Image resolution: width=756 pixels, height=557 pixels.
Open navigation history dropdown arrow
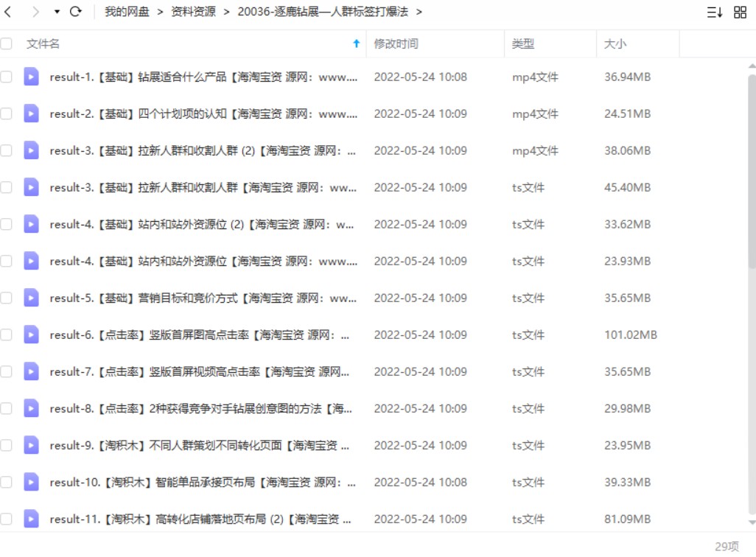[57, 12]
